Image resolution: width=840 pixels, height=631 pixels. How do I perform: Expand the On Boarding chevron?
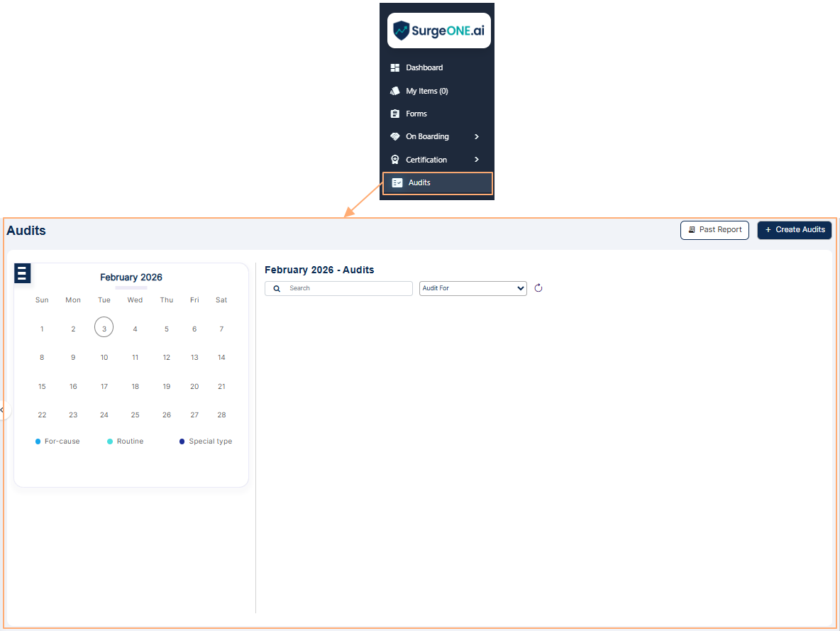[476, 136]
